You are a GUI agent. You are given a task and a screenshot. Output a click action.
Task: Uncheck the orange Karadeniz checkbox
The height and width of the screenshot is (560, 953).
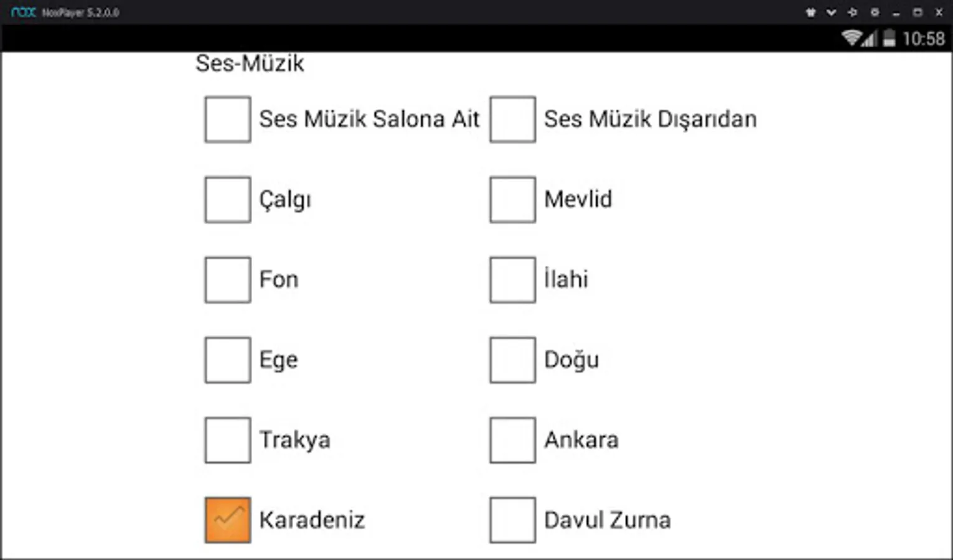point(228,520)
